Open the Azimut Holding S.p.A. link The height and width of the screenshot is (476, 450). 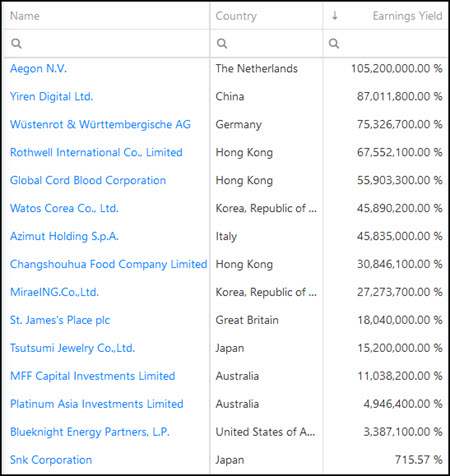tap(64, 236)
